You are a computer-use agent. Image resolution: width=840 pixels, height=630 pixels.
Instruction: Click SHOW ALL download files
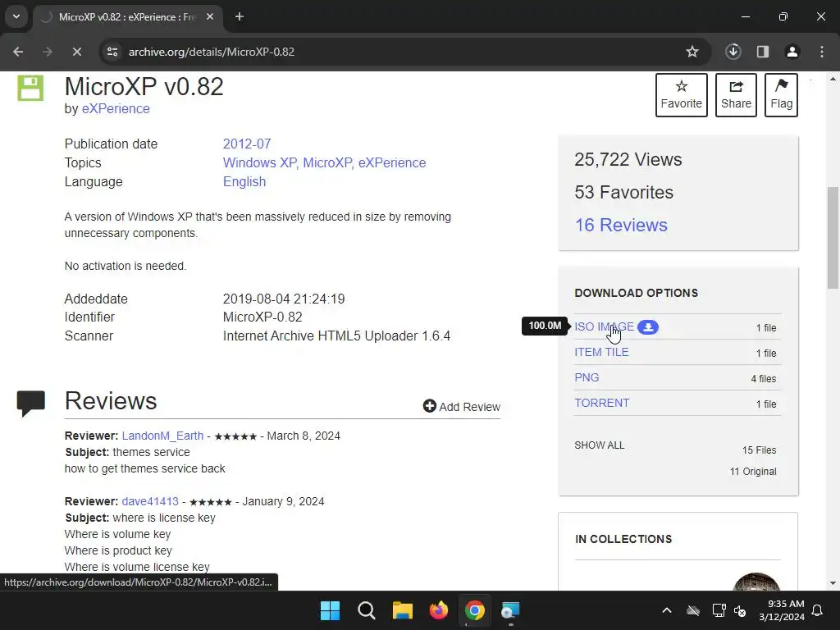pyautogui.click(x=600, y=445)
